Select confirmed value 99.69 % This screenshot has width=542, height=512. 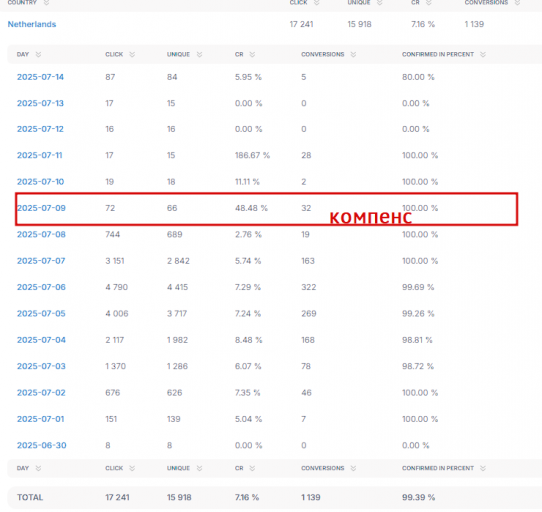[418, 287]
